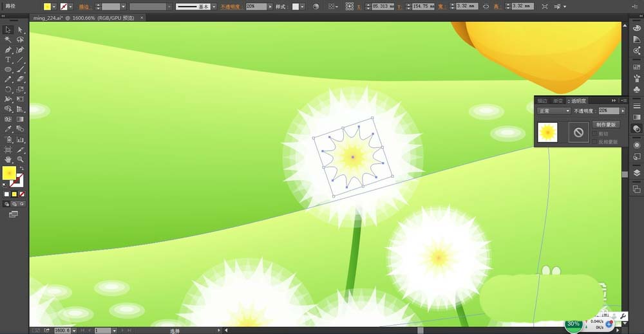Select the Slice tool
Viewport: 644px width, 334px height.
[20, 150]
